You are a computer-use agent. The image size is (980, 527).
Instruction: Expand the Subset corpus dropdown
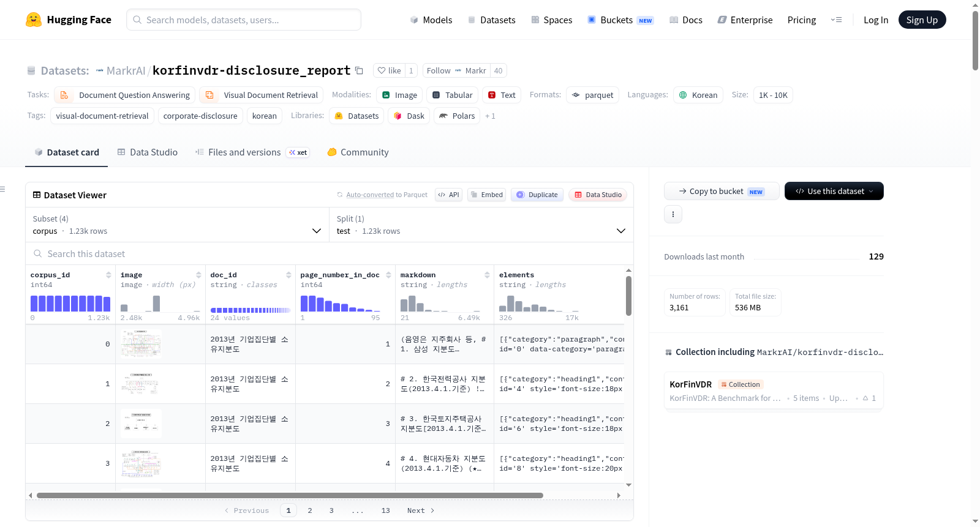coord(177,225)
